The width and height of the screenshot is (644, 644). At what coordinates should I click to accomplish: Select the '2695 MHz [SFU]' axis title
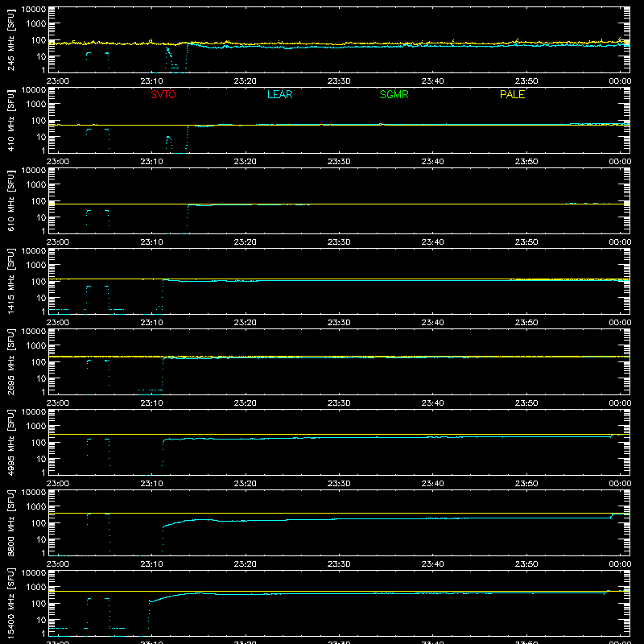10,362
